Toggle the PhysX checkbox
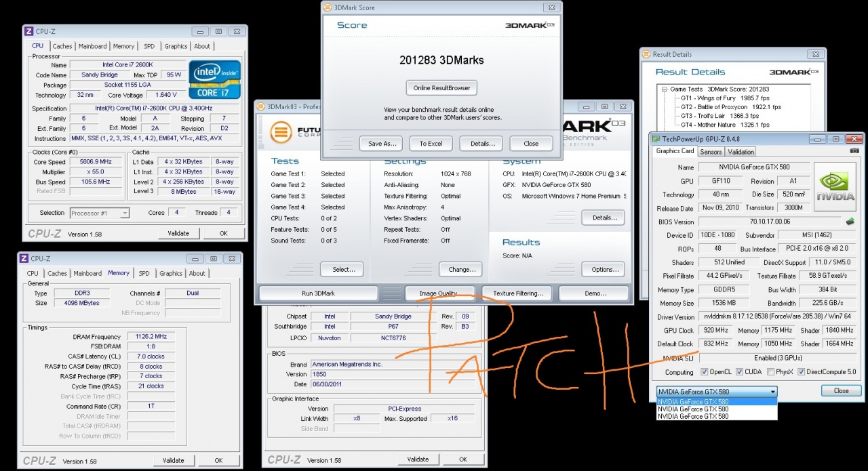This screenshot has width=868, height=471. click(x=770, y=372)
